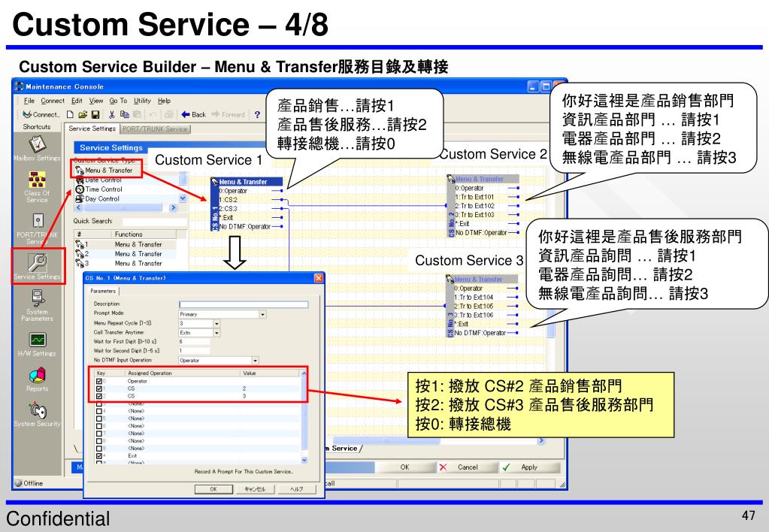Screen dimensions: 769x532
Task: Click Wait for First Digit field
Action: (194, 342)
